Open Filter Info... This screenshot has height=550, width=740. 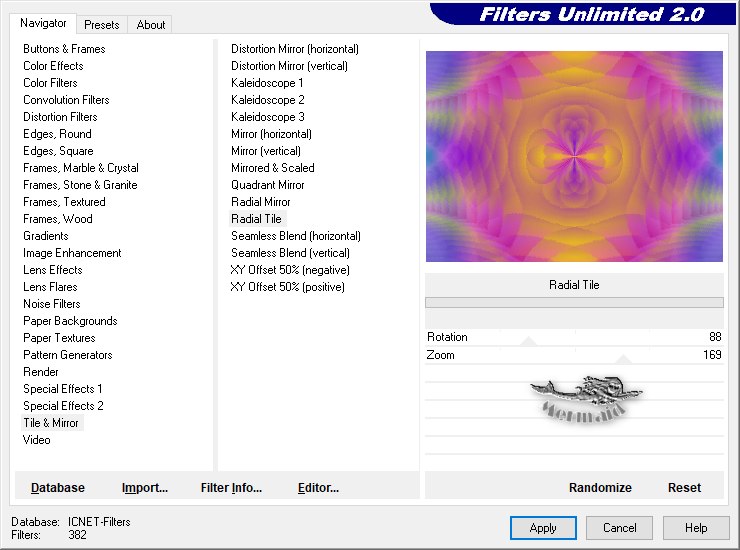[231, 488]
